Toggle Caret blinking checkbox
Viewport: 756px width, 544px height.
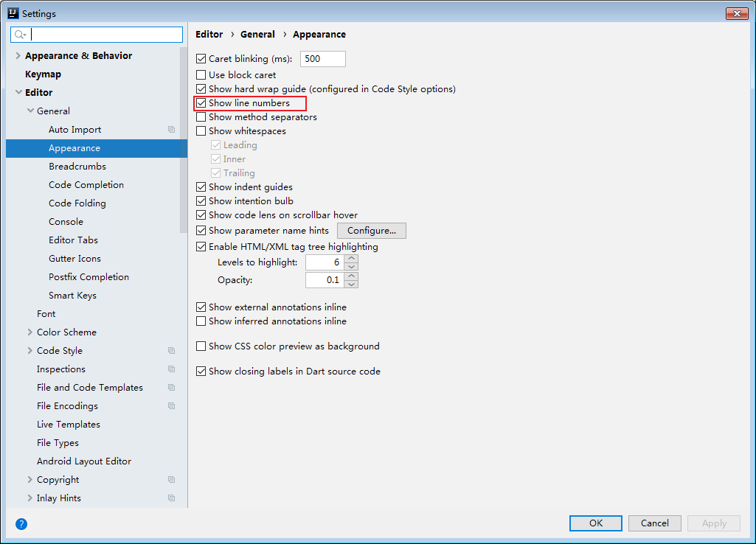[x=201, y=59]
